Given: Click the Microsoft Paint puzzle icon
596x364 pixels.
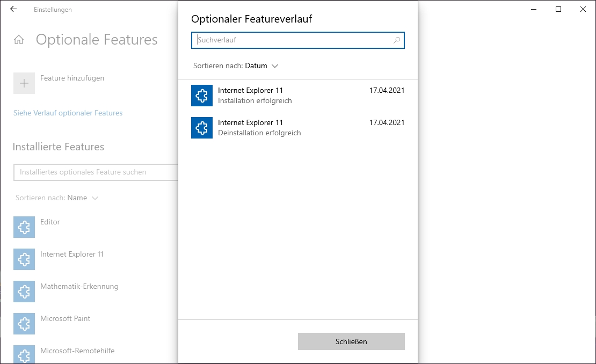Looking at the screenshot, I should point(24,324).
